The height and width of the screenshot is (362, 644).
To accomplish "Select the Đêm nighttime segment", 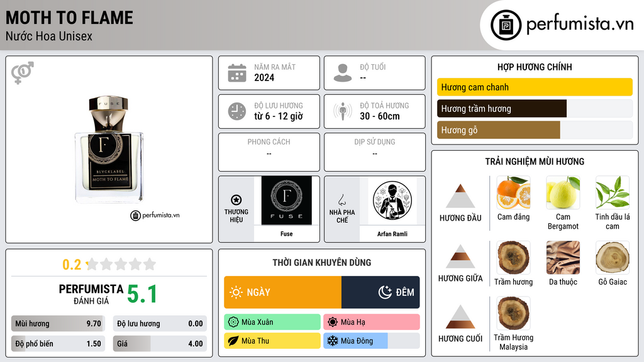I will 380,292.
